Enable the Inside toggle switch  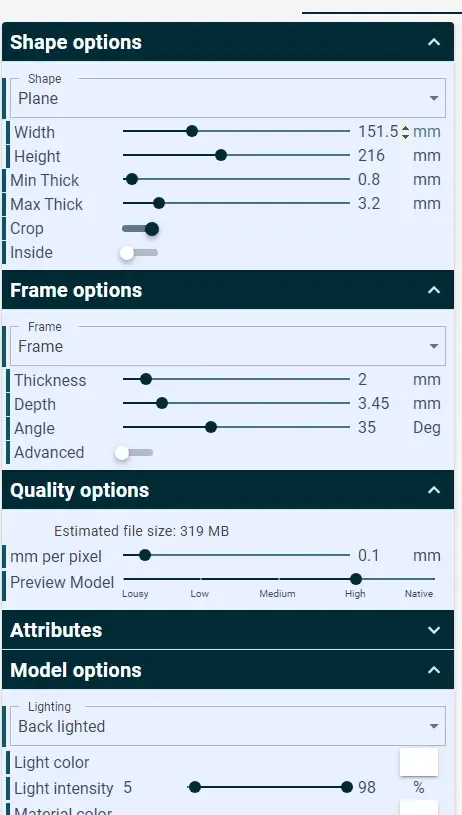tap(139, 253)
